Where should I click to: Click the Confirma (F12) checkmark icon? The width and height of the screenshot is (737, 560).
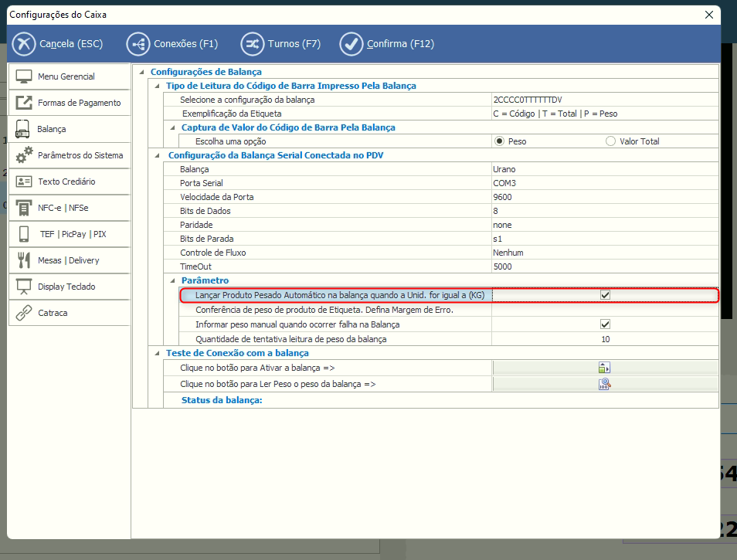tap(351, 44)
